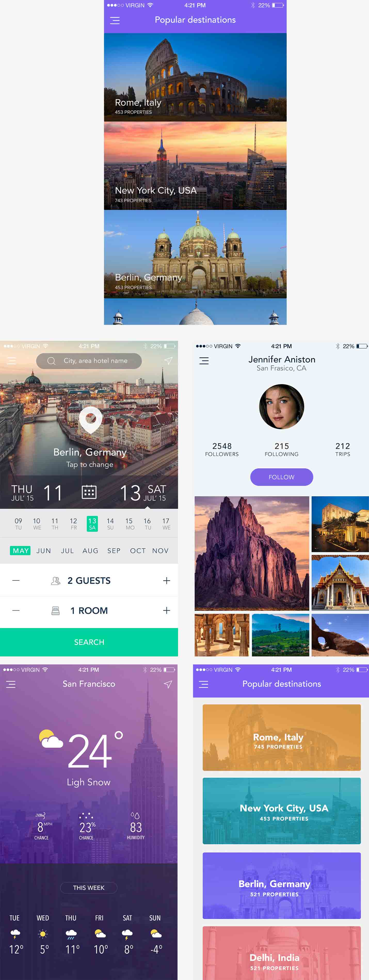
Task: Open hamburger menu on top Popular destinations screen
Action: [115, 21]
